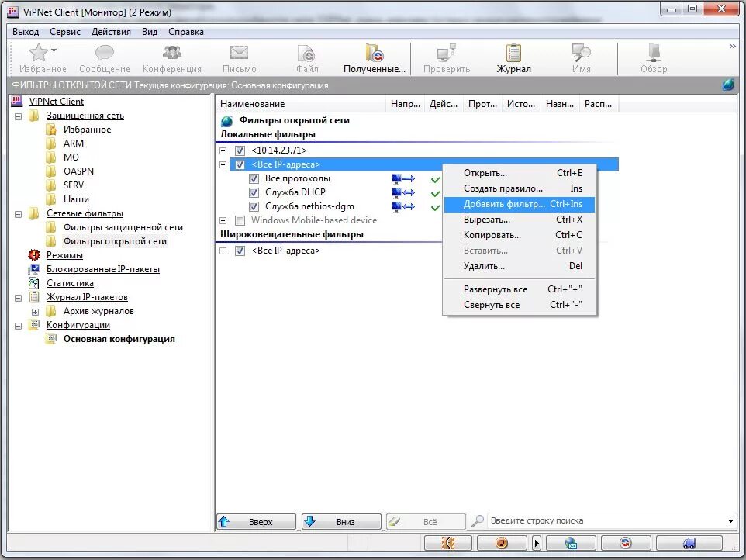Collapse the Сетевые фильтры tree node

coord(18,214)
